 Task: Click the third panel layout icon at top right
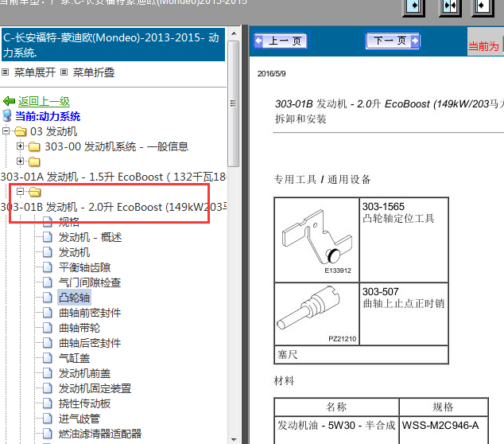coord(483,6)
